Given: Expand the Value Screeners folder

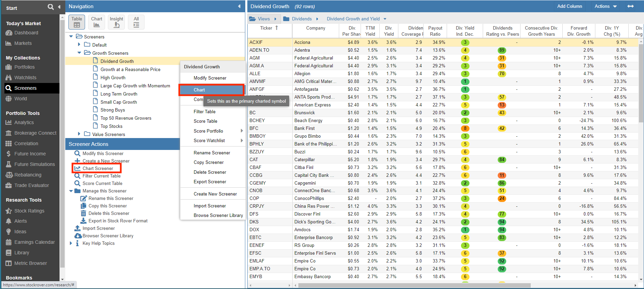Looking at the screenshot, I should tap(79, 134).
